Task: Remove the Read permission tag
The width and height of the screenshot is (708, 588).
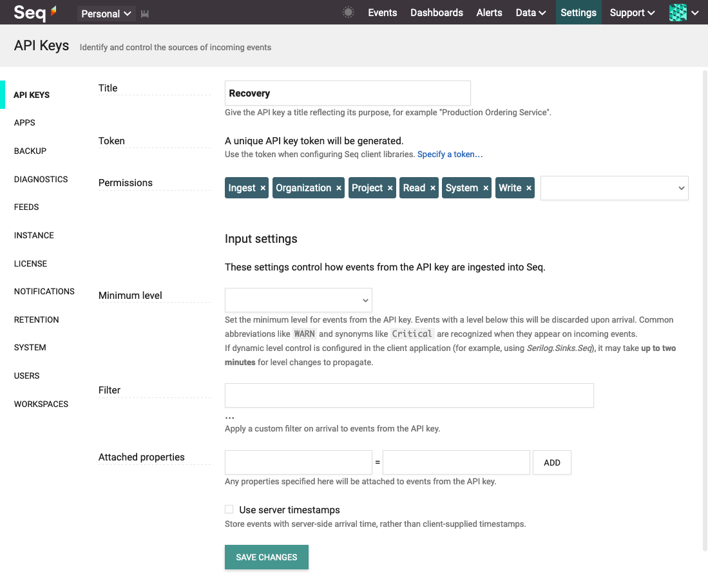Action: [432, 188]
